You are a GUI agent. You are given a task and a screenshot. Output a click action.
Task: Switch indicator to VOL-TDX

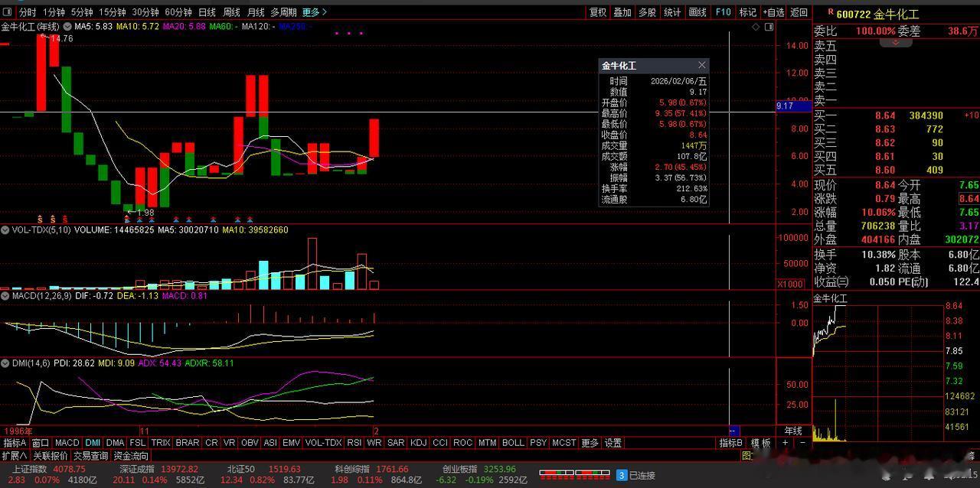coord(323,443)
